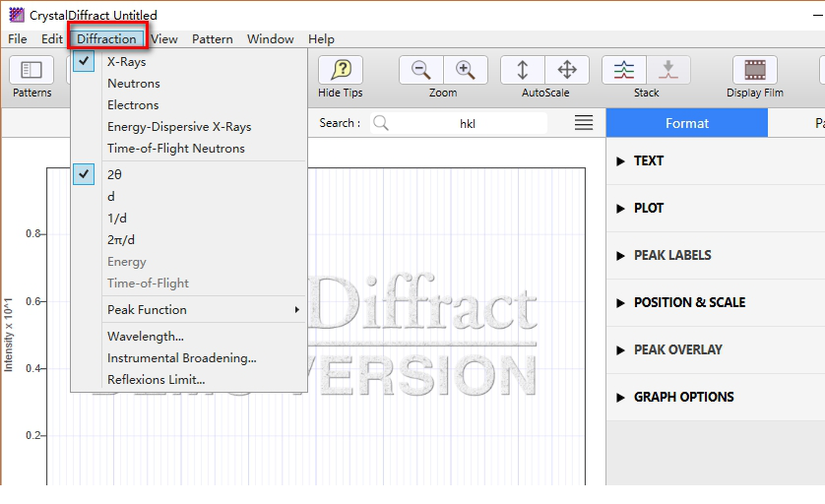Viewport: 825px width, 504px height.
Task: Click the Zoom out magnifier icon
Action: pos(421,70)
